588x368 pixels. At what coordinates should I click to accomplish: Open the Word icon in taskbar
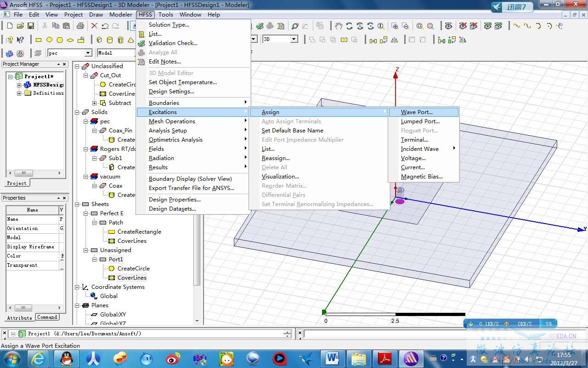[332, 358]
